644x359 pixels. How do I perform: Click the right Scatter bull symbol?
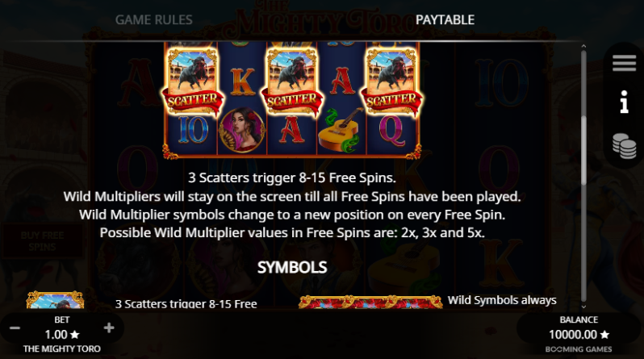click(x=391, y=83)
